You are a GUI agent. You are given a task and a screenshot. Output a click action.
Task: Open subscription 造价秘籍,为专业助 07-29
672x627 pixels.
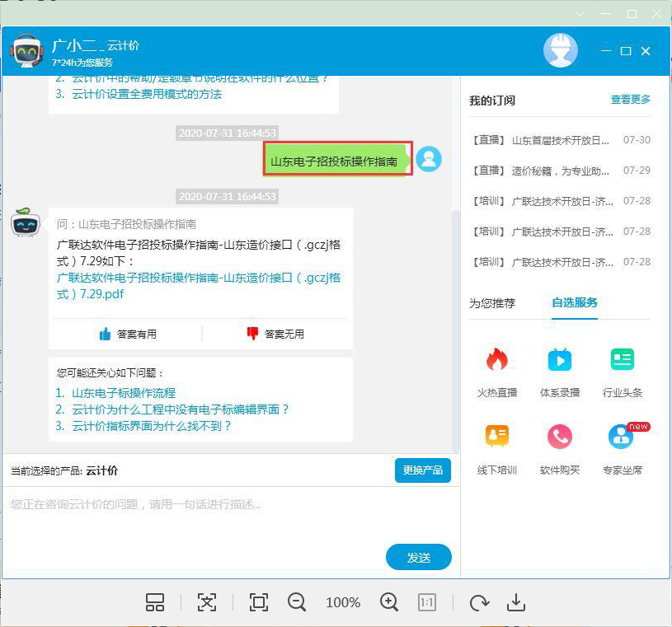coord(560,171)
